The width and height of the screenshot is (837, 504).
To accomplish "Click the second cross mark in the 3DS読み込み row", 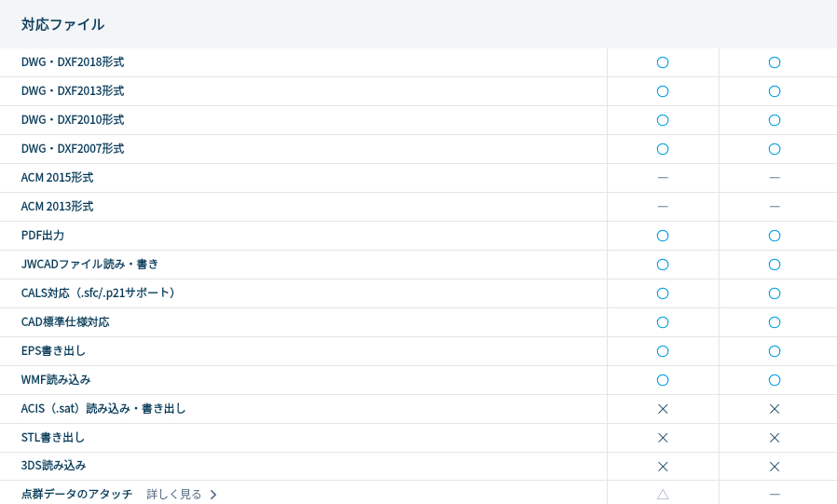I will pos(775,467).
